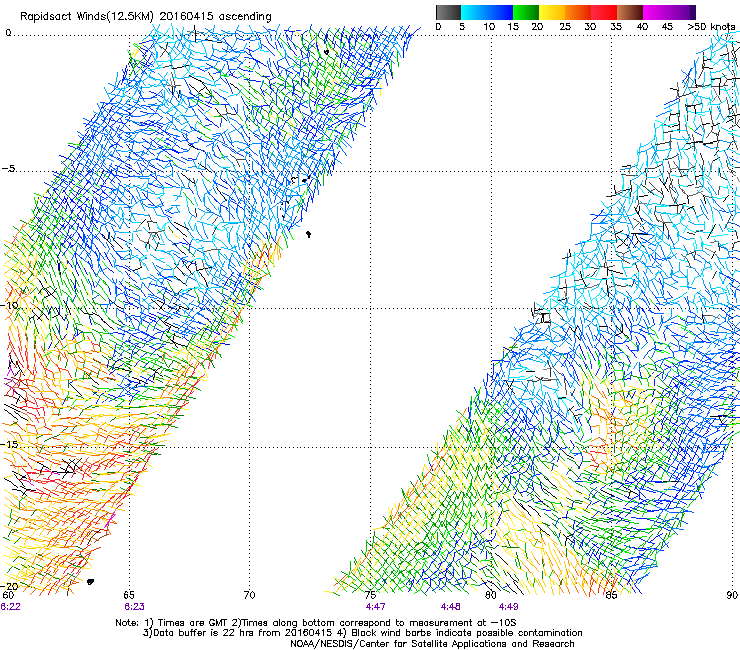
Task: Click the gray 0-5 knots legend swatch
Action: (x=448, y=12)
